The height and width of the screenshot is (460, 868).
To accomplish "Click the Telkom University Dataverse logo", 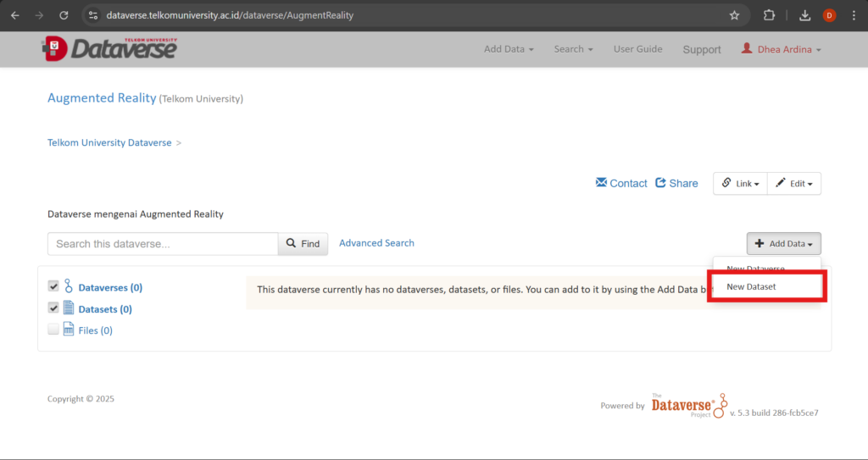I will [109, 49].
